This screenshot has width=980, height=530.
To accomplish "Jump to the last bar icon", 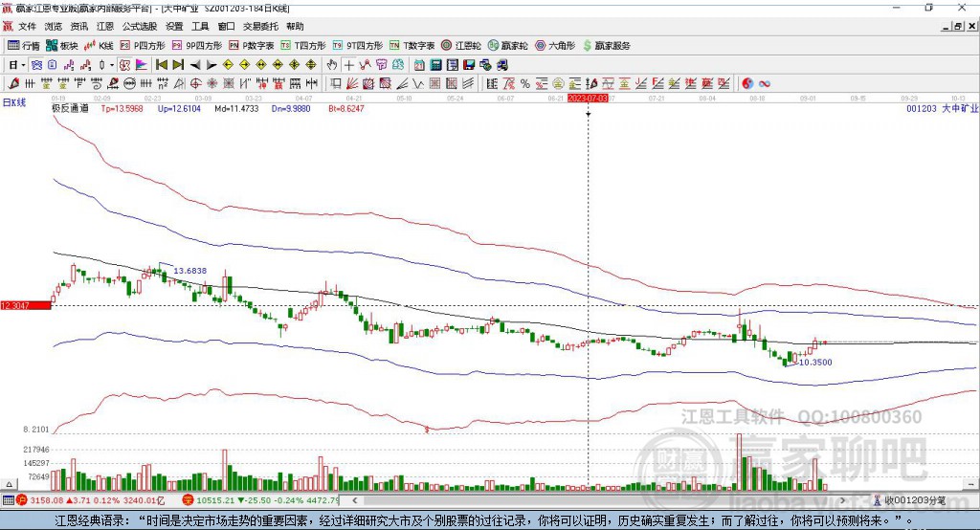I will tap(178, 65).
